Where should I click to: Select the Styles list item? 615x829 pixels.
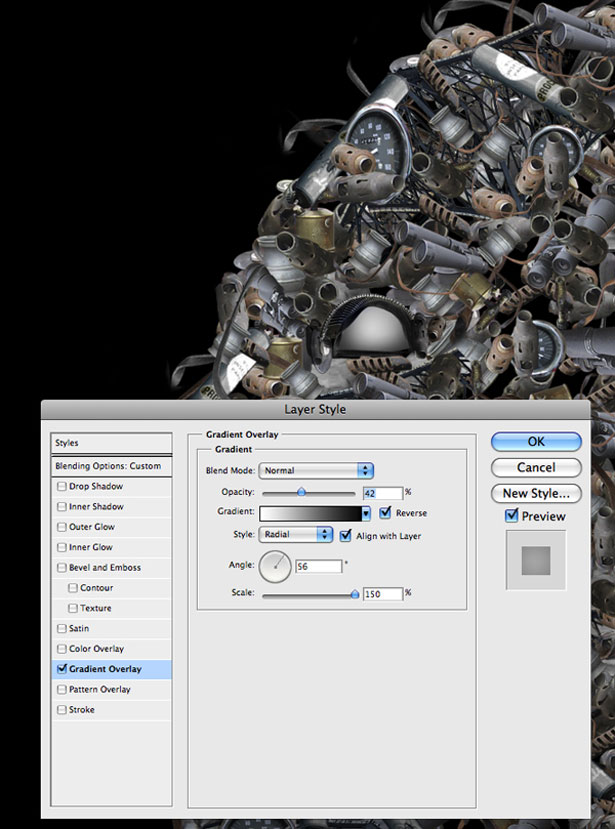(112, 443)
